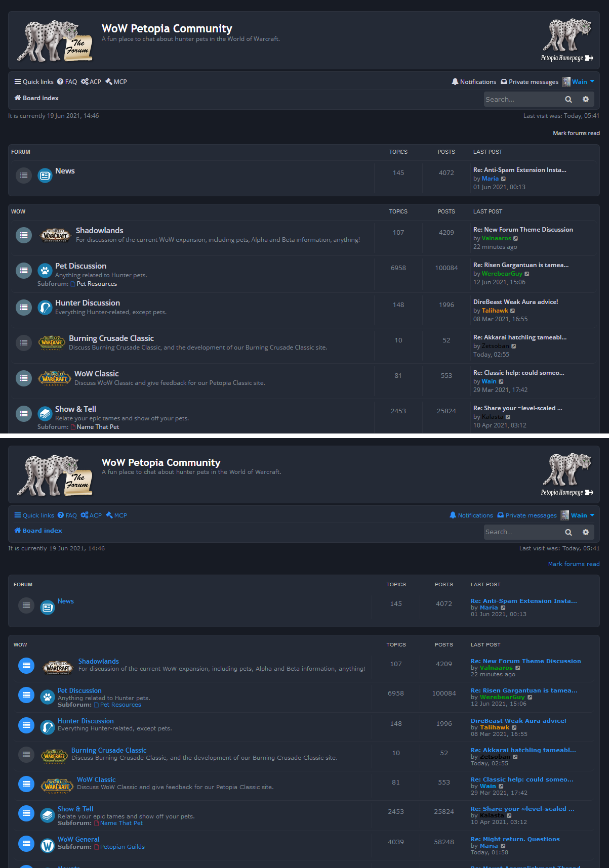Click FAQ question-mark icon in upper page
The height and width of the screenshot is (868, 609).
coord(60,82)
